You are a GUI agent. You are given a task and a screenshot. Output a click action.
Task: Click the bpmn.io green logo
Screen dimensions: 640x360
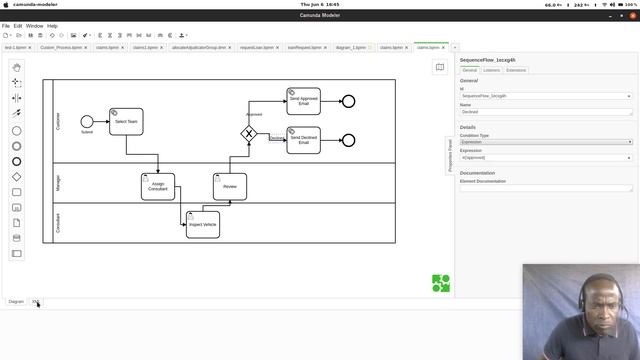[441, 283]
